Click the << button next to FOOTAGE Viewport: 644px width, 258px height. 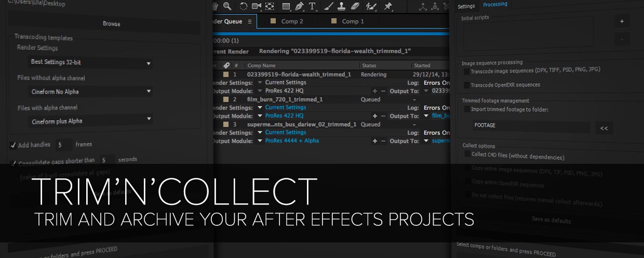point(604,128)
